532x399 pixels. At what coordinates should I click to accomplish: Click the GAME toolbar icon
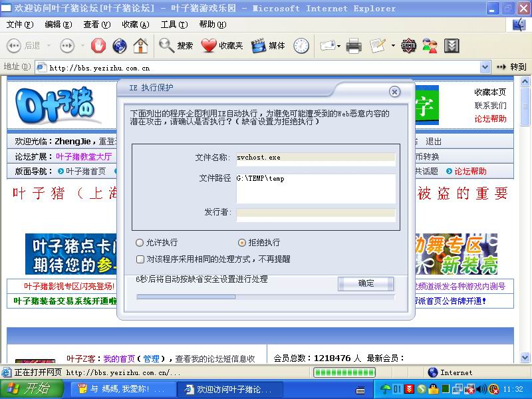pyautogui.click(x=408, y=45)
